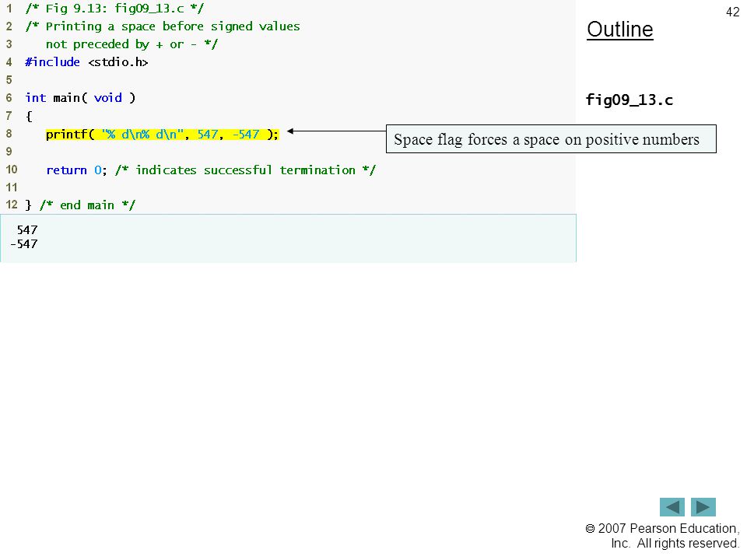Click the 'end main' comment on line 12
Viewport: 747px width, 560px height.
coord(87,205)
